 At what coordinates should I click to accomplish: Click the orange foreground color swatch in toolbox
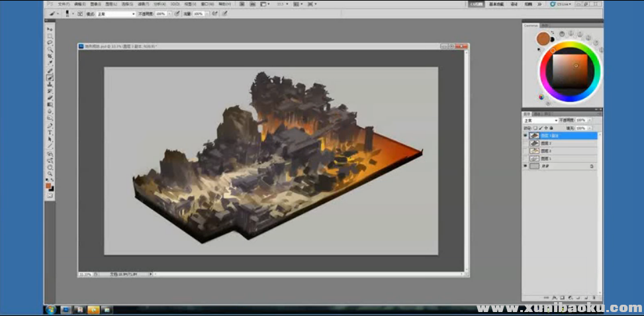[48, 186]
